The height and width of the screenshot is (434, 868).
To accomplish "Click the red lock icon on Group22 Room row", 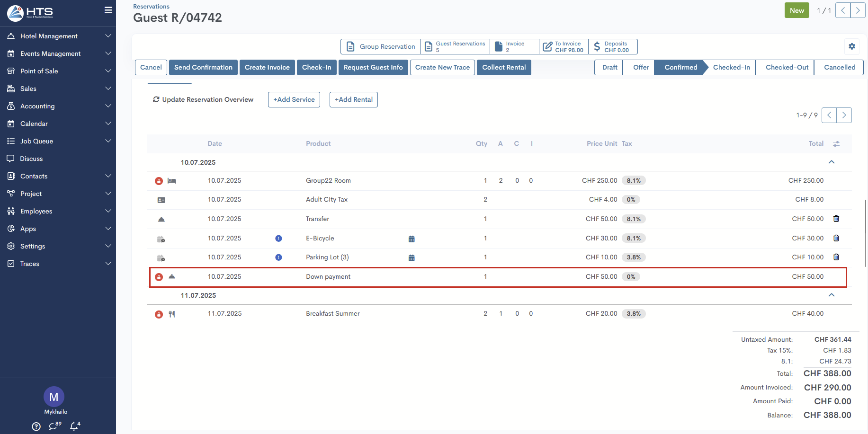I will coord(159,181).
